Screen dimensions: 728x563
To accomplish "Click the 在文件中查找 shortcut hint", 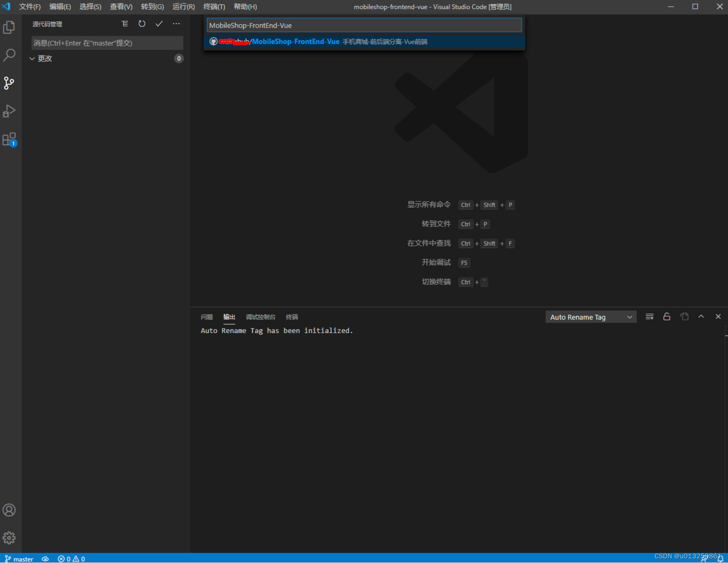I will (429, 243).
